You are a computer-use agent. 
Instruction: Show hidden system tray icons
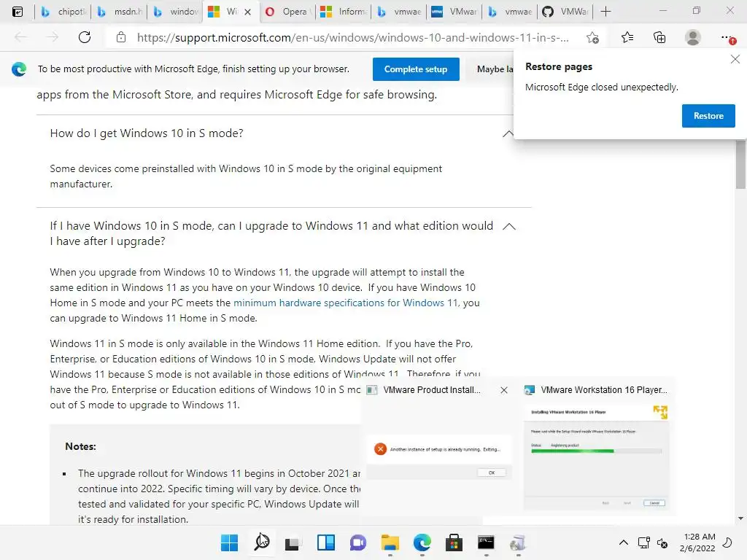pos(623,542)
